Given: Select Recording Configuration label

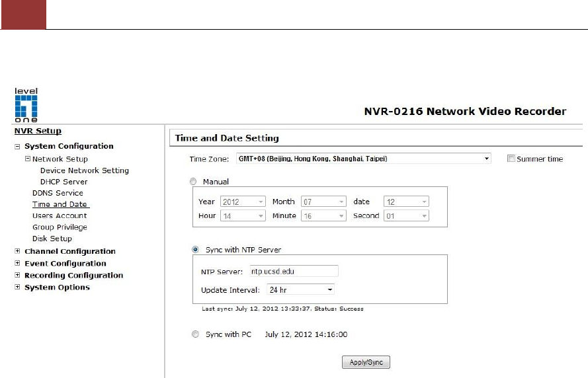Looking at the screenshot, I should [74, 276].
